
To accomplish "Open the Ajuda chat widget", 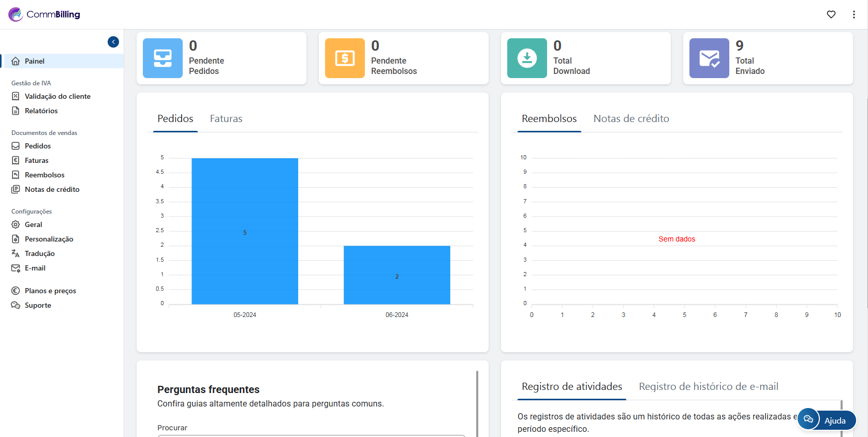I will [x=827, y=419].
